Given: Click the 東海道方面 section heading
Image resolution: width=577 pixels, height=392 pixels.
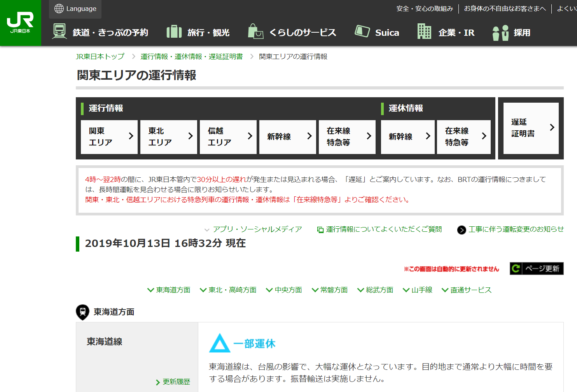Looking at the screenshot, I should pos(114,312).
